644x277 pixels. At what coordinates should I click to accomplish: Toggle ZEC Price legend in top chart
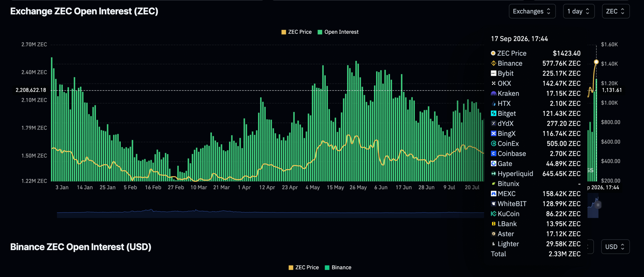(297, 32)
